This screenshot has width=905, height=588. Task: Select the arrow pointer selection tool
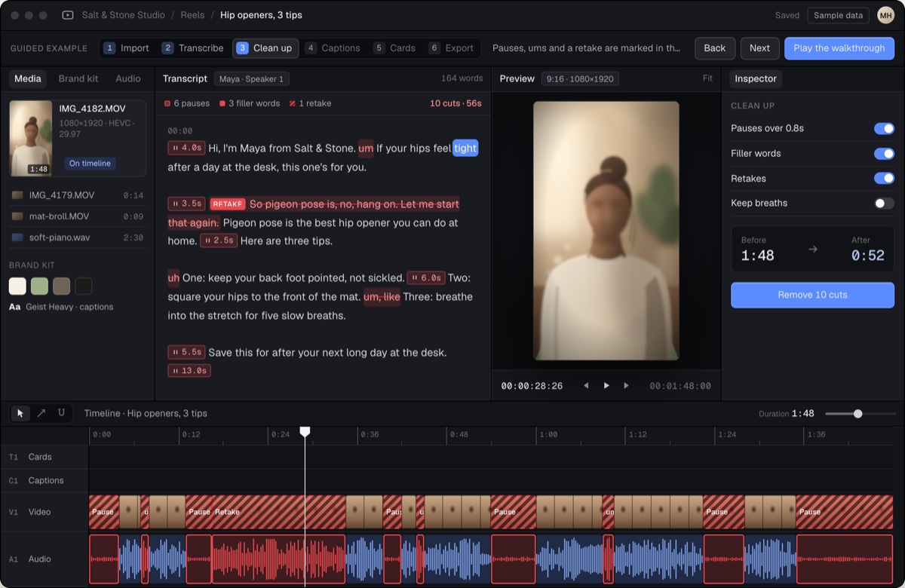point(20,413)
